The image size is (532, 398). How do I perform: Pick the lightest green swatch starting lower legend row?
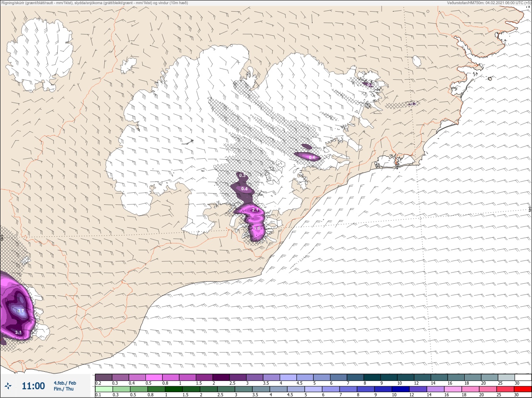click(103, 389)
